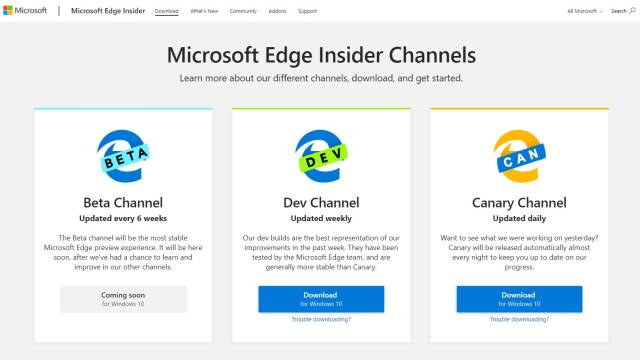Select the Download nav item
The height and width of the screenshot is (360, 640).
pyautogui.click(x=167, y=11)
